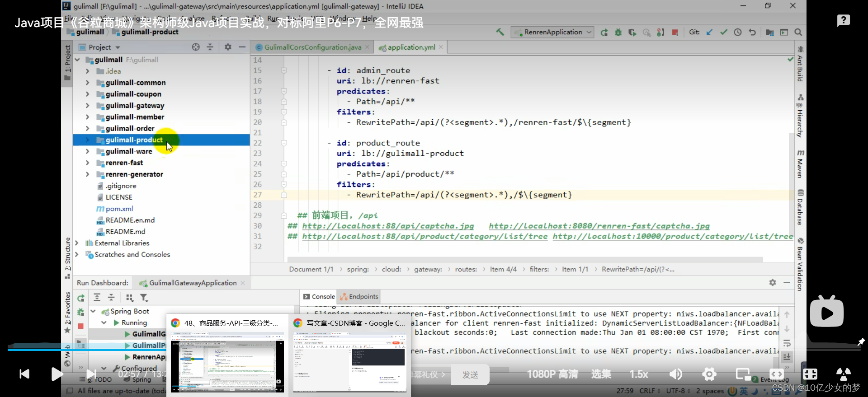Screen dimensions: 868x397
Task: Change 1.5x playback speed
Action: (639, 374)
